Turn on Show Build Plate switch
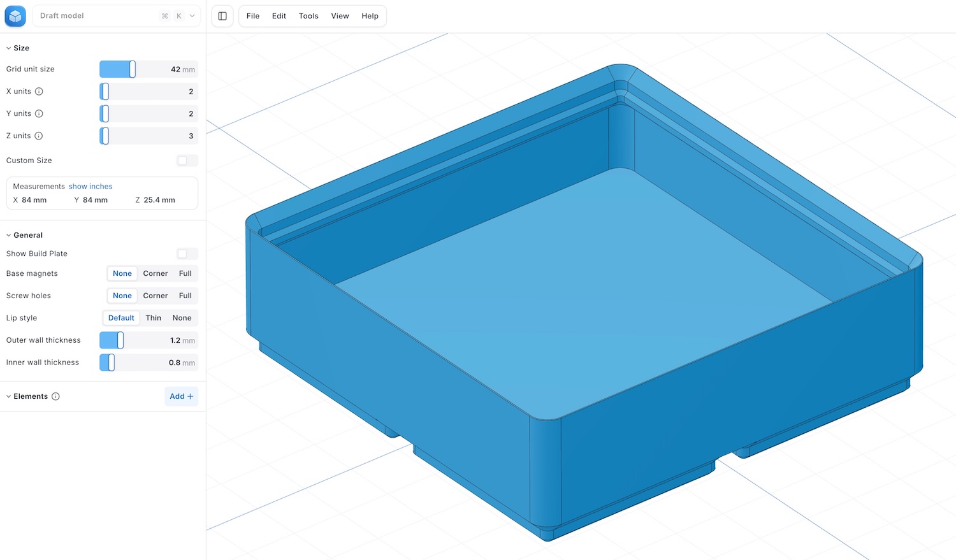Image resolution: width=956 pixels, height=560 pixels. tap(187, 254)
